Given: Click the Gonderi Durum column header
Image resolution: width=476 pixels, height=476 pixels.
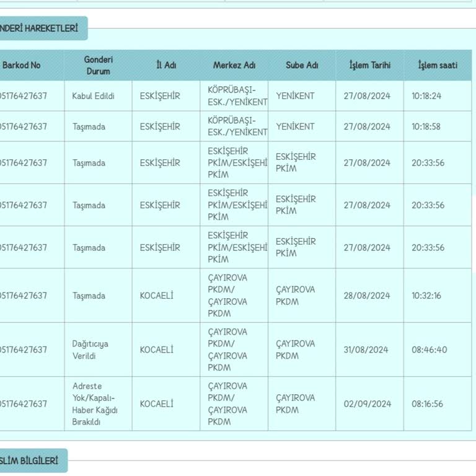Looking at the screenshot, I should click(x=98, y=65).
